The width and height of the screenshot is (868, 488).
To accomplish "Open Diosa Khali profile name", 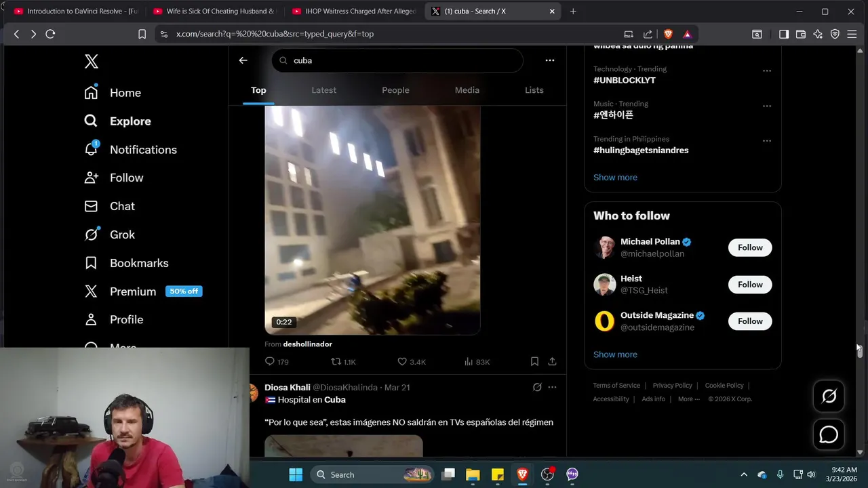I will pos(288,387).
